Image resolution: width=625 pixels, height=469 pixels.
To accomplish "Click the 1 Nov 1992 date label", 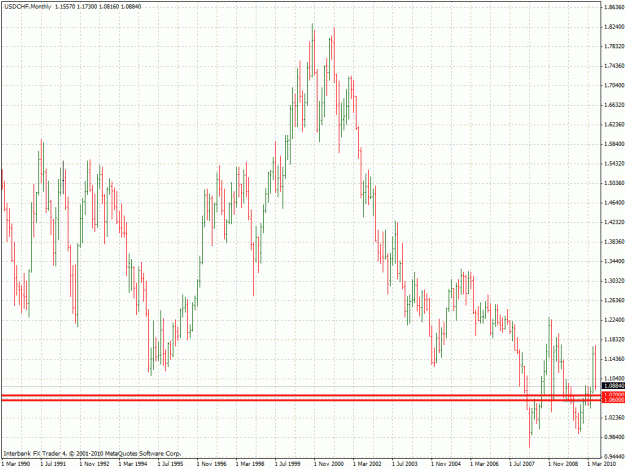I will pyautogui.click(x=94, y=464).
